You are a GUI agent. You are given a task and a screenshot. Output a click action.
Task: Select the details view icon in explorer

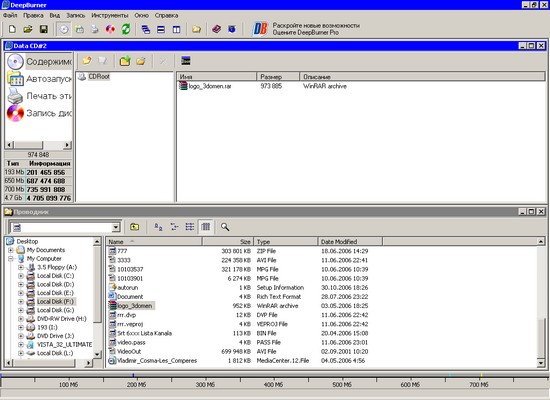point(206,227)
